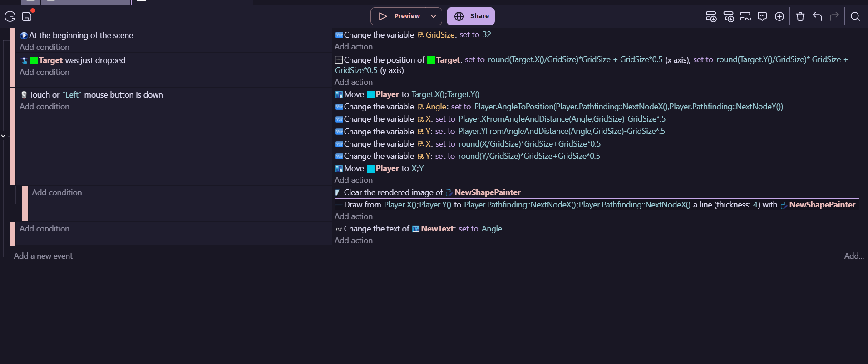
Task: Delete the selected event with the trash icon
Action: tap(800, 17)
